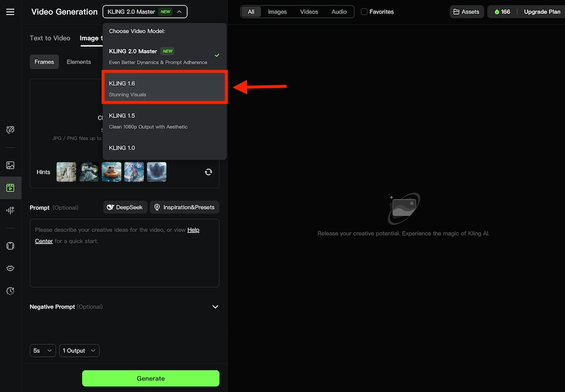Screen dimensions: 565x392
Task: Click the 166 credits balance
Action: pyautogui.click(x=506, y=12)
